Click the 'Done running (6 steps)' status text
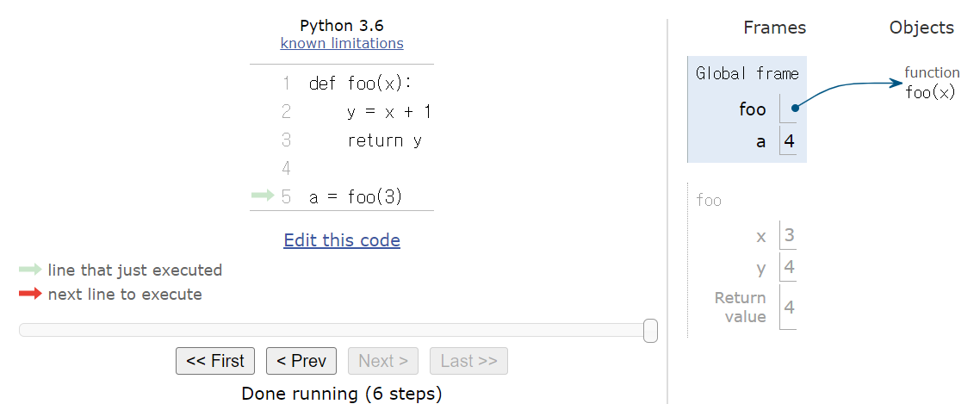This screenshot has width=980, height=404. (342, 394)
